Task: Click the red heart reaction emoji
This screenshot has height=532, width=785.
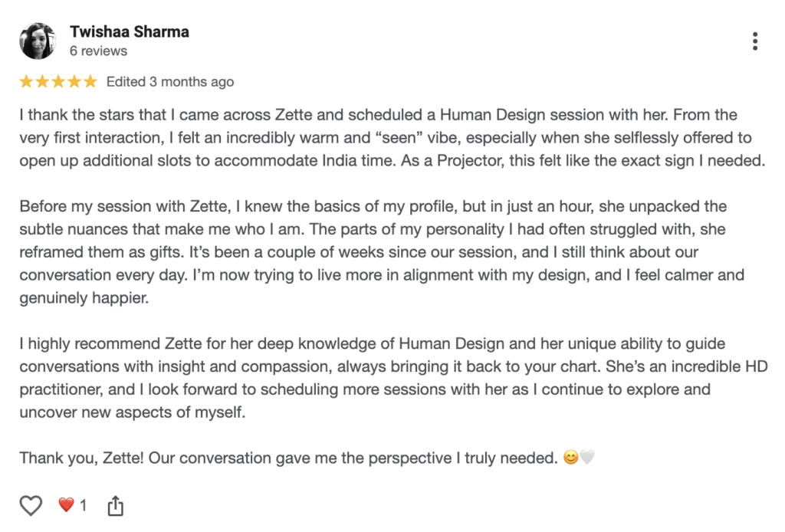Action: [67, 505]
